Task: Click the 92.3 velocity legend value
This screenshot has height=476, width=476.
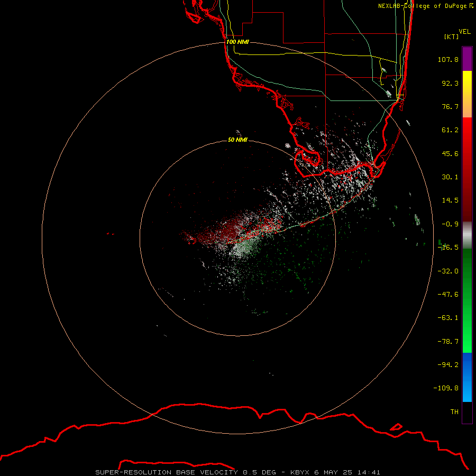Action: [450, 83]
